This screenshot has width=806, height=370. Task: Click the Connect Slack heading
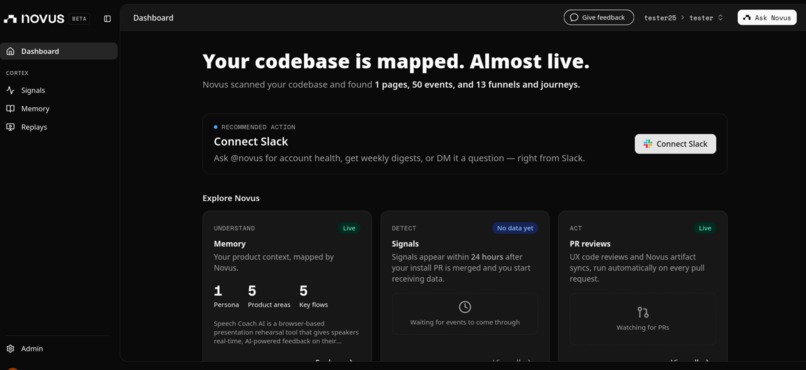click(251, 141)
